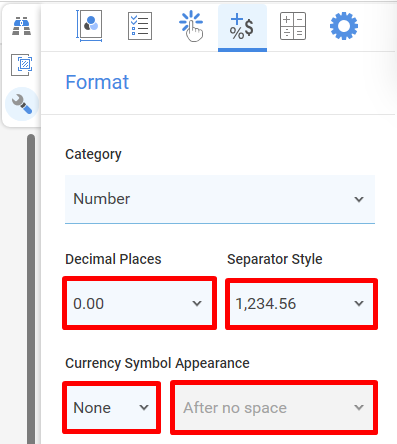Open the click interaction settings icon
Screen dimensions: 397x444
(x=191, y=26)
